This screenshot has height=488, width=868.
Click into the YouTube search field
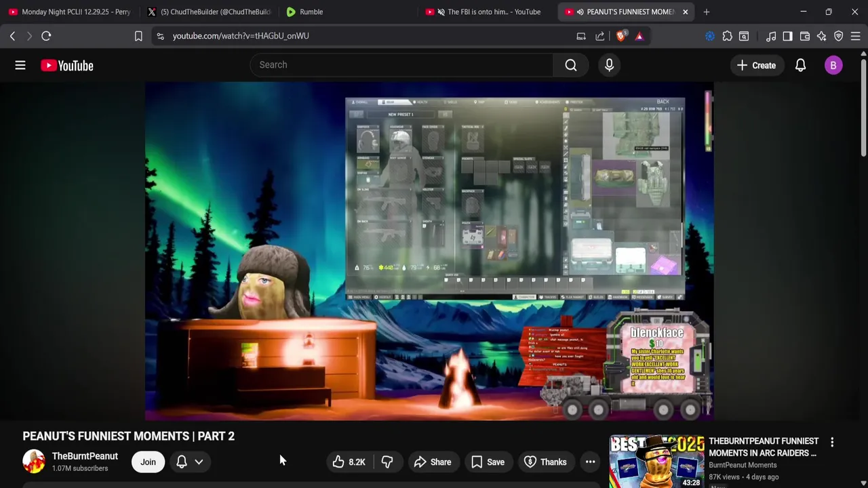click(401, 65)
